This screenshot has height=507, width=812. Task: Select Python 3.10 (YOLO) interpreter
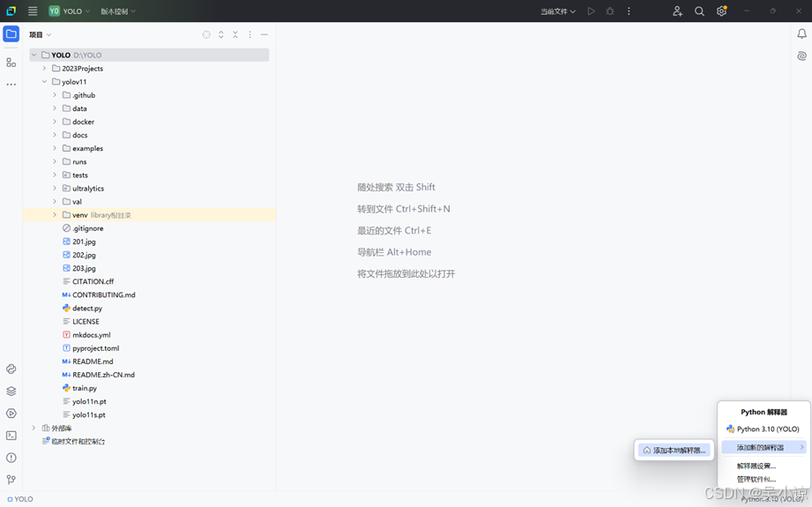click(764, 429)
